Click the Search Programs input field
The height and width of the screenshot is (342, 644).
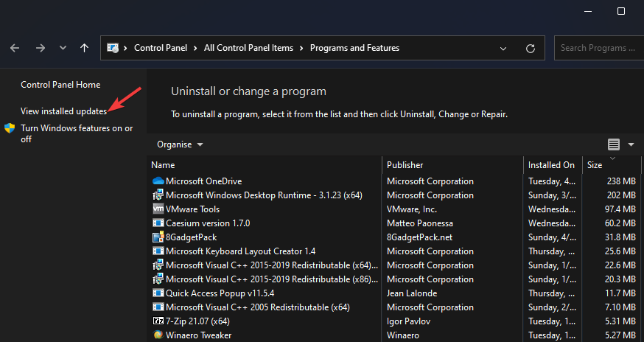tap(597, 48)
